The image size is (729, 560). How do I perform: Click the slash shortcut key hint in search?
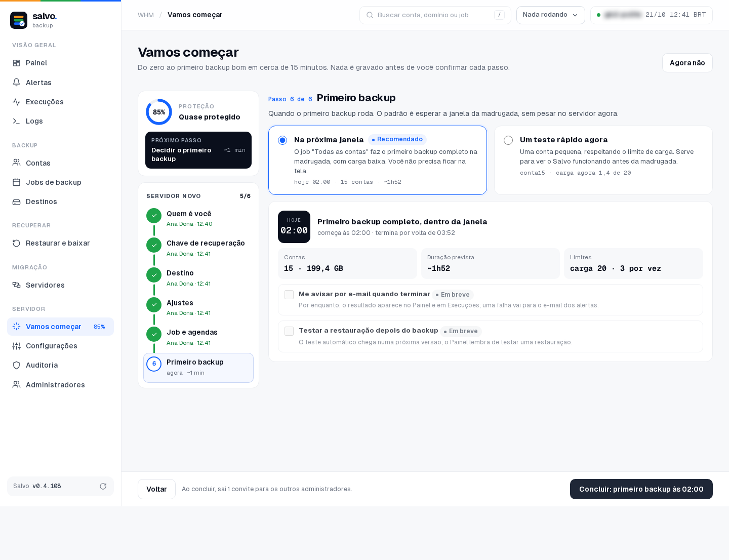click(x=499, y=15)
